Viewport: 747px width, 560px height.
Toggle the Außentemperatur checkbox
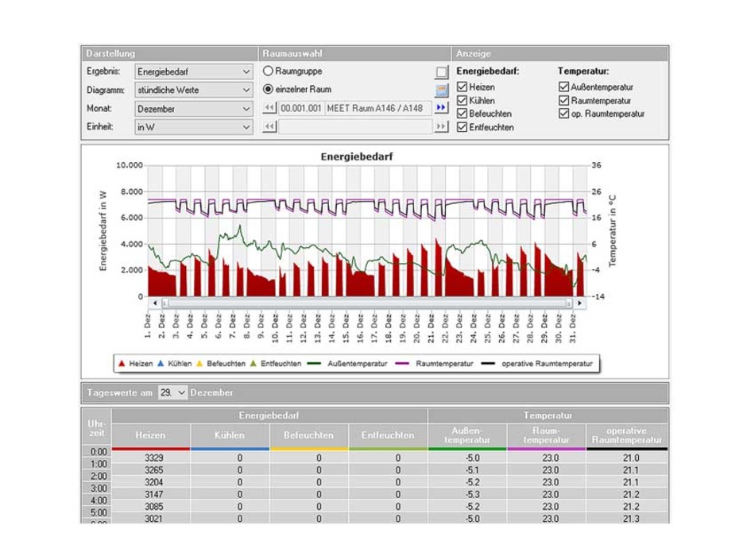point(563,87)
